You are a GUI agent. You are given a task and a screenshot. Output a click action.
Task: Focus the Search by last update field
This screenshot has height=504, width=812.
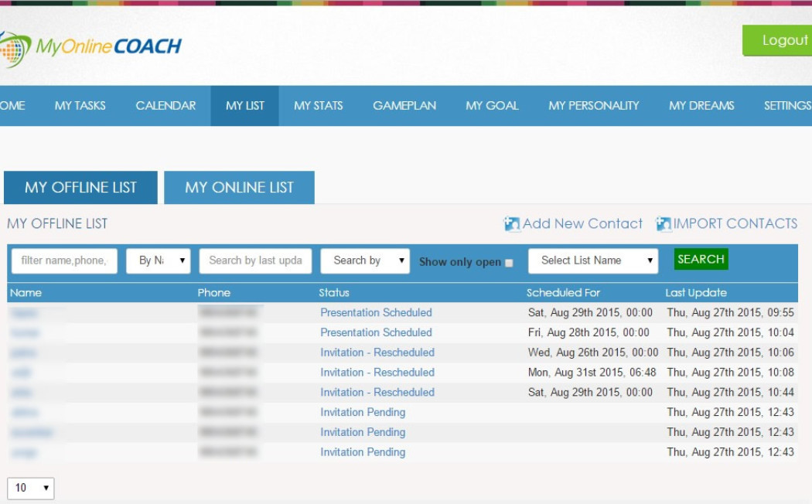255,261
